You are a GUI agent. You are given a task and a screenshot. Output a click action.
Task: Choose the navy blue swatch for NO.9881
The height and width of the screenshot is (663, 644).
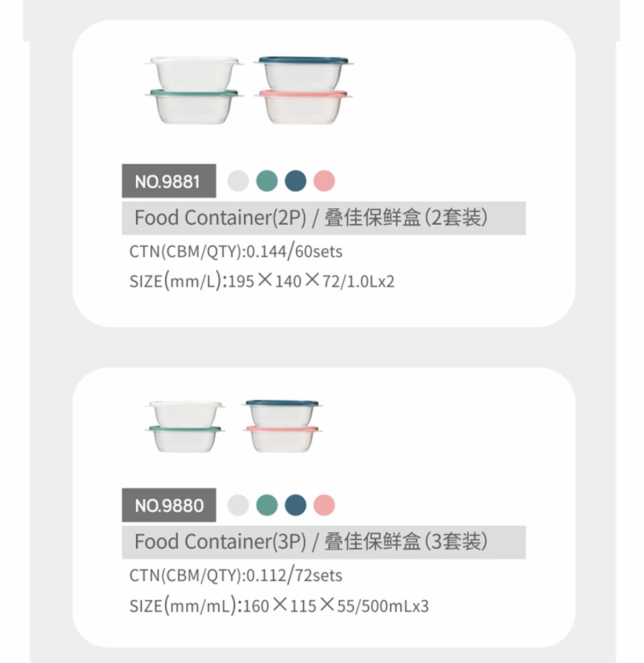295,181
